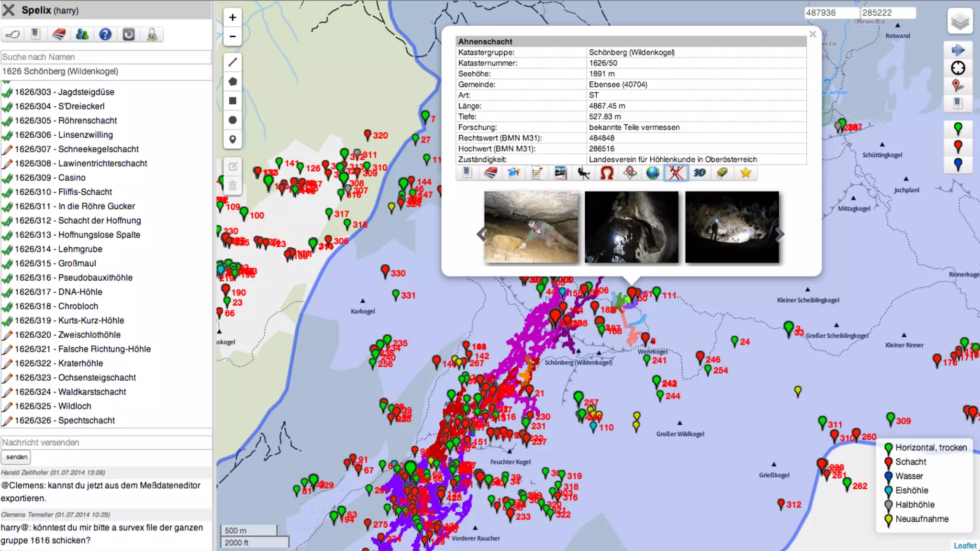Open the blue question mark help
Image resolution: width=980 pixels, height=551 pixels.
105,34
